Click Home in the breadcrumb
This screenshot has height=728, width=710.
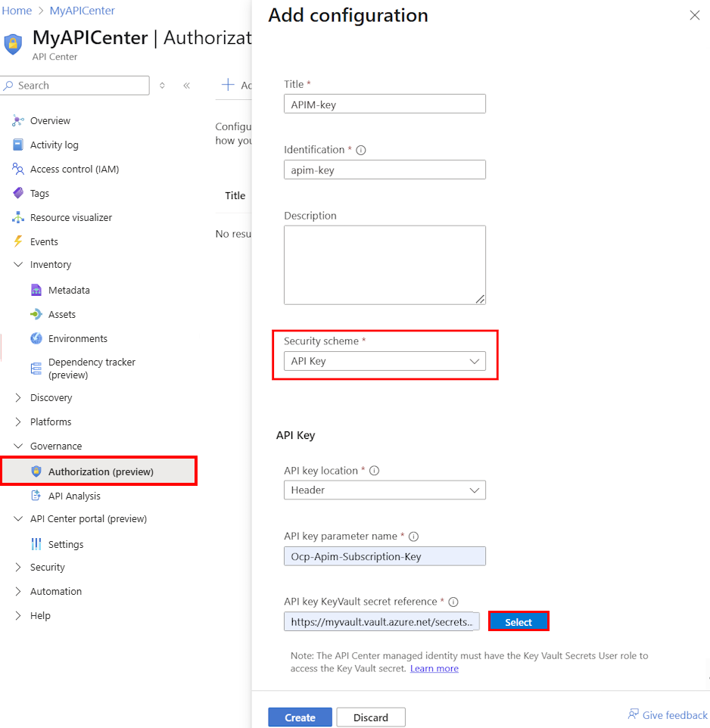[x=17, y=10]
